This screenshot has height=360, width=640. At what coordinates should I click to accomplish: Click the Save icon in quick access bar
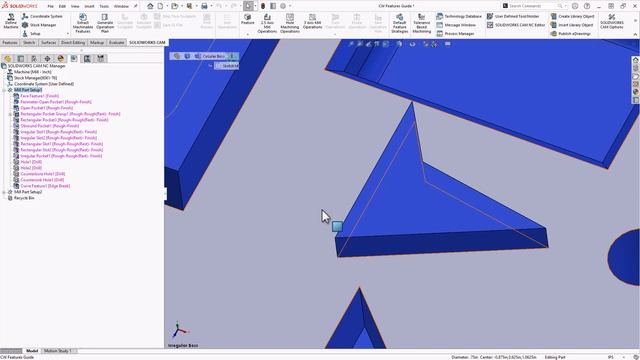[189, 6]
